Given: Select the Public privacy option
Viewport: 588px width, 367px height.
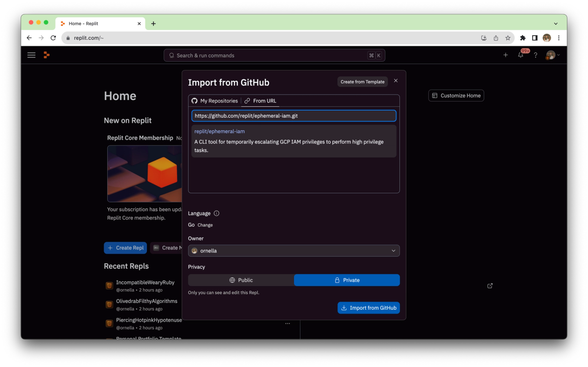Looking at the screenshot, I should click(x=241, y=280).
